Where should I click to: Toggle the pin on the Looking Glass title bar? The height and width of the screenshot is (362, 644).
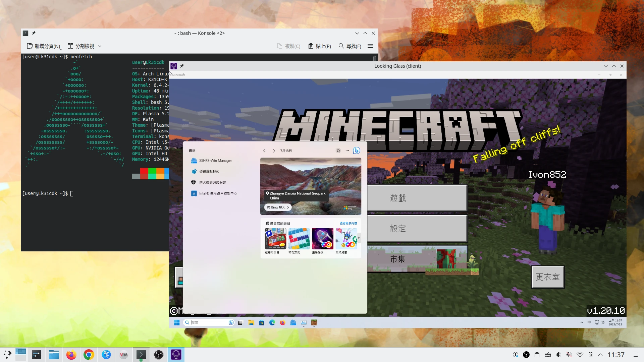pos(182,66)
